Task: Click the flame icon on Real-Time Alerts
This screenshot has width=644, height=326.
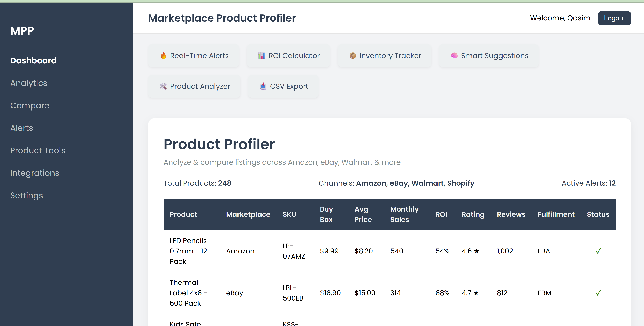Action: [x=163, y=56]
